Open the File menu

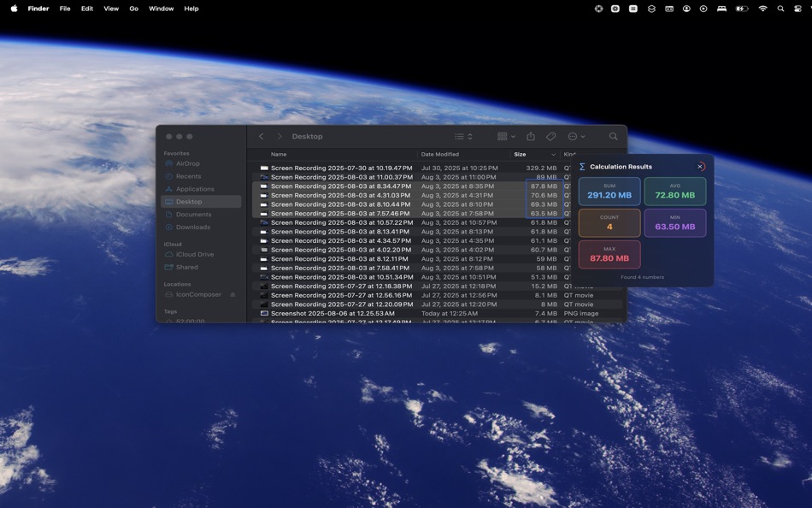[x=65, y=9]
